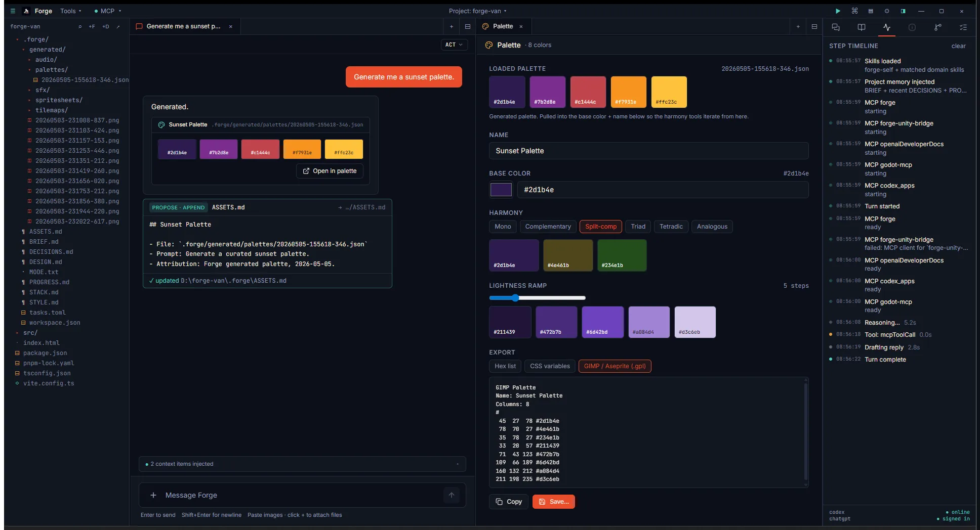Click the plus attach icon in message box
The height and width of the screenshot is (530, 980).
pyautogui.click(x=153, y=495)
